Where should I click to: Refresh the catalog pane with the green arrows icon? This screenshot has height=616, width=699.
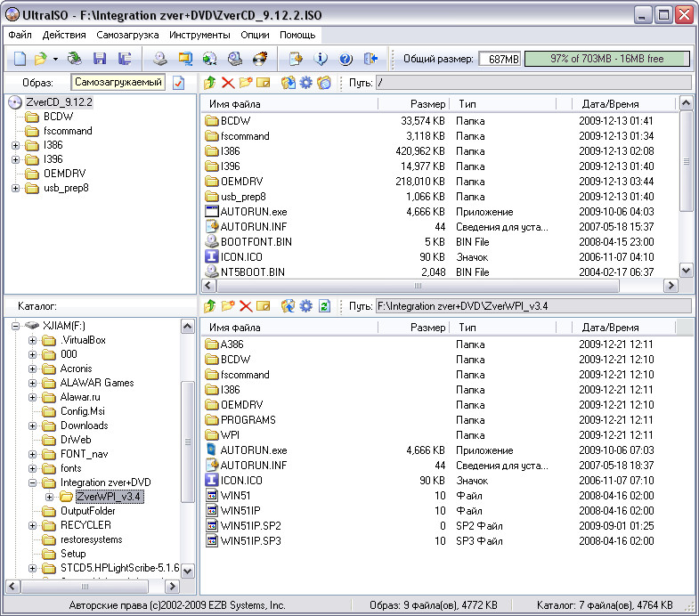[x=324, y=305]
